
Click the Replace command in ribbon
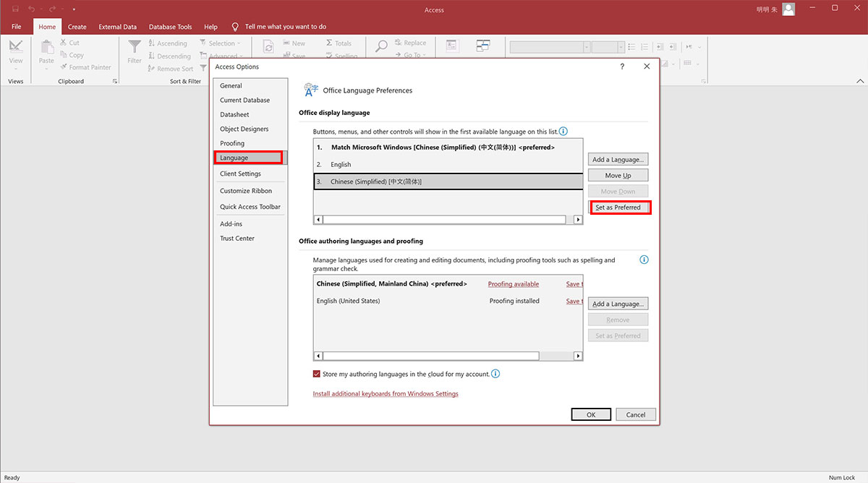pyautogui.click(x=410, y=43)
